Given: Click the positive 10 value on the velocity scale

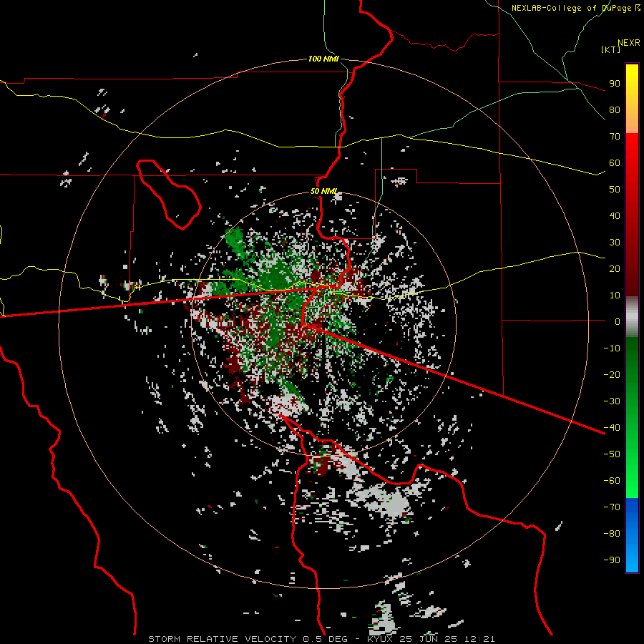Looking at the screenshot, I should coord(615,296).
